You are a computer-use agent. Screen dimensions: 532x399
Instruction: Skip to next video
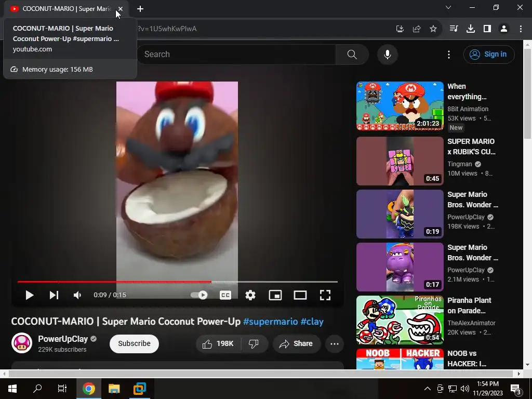point(54,295)
